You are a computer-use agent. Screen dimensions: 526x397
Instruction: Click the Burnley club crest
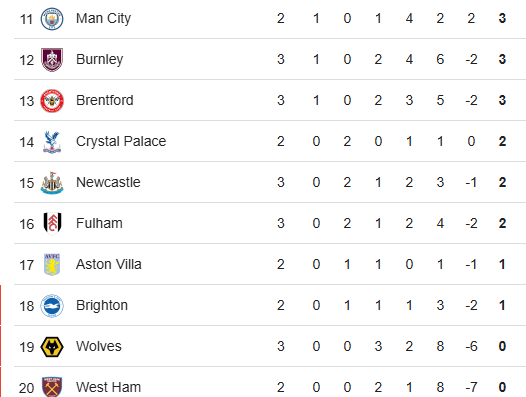click(52, 60)
